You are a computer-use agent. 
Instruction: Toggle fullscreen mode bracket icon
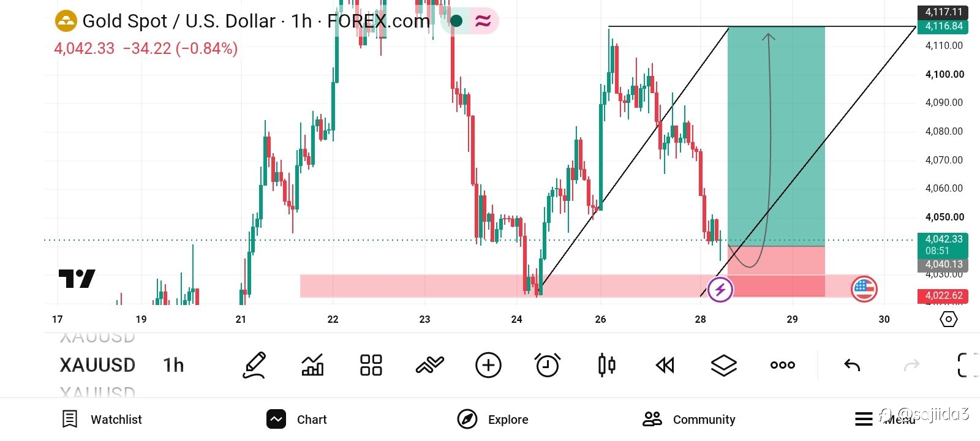click(967, 365)
